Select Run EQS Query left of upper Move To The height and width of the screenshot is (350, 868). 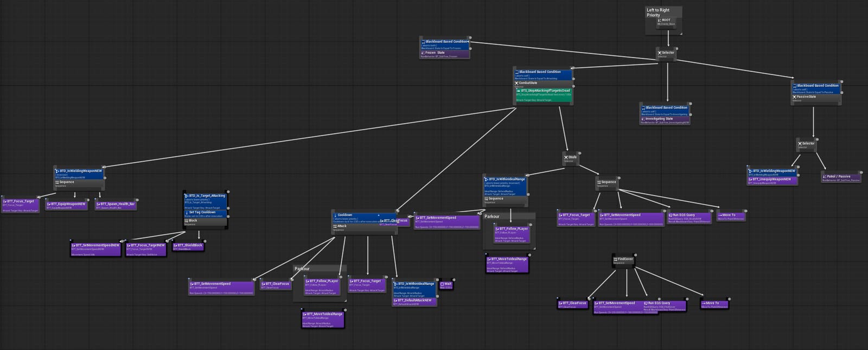click(689, 217)
